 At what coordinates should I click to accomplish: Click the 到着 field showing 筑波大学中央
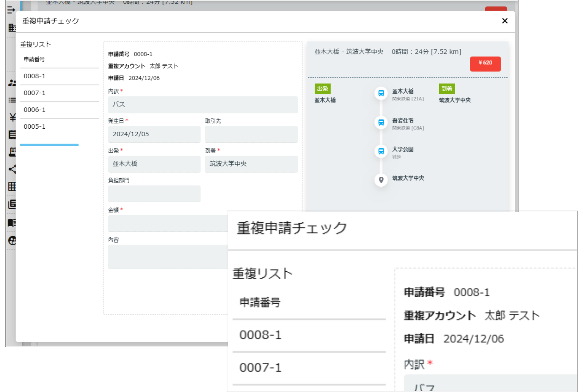point(251,164)
